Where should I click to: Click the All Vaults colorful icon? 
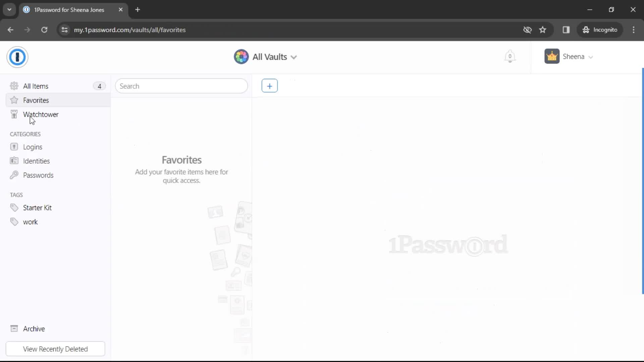click(240, 57)
